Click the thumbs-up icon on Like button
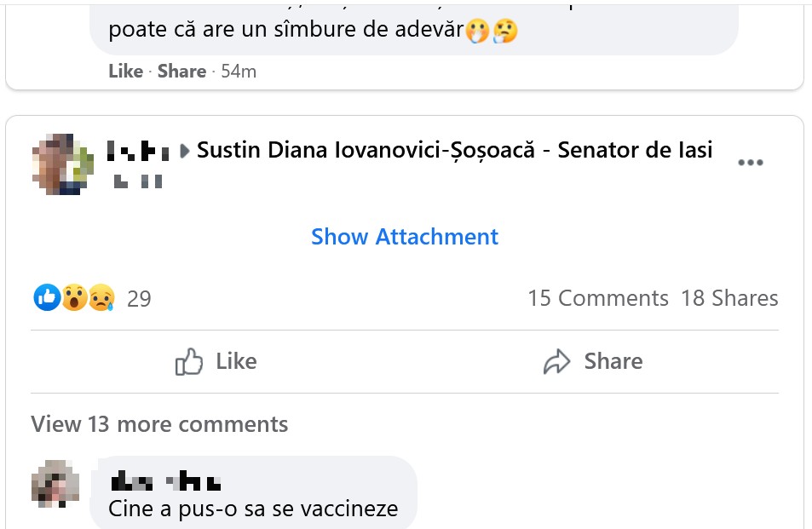This screenshot has height=529, width=812. tap(189, 362)
